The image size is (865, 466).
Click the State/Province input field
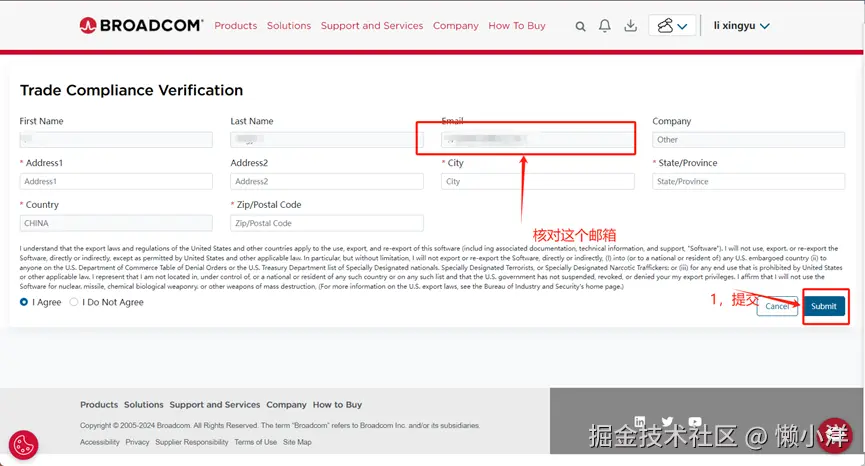click(749, 181)
